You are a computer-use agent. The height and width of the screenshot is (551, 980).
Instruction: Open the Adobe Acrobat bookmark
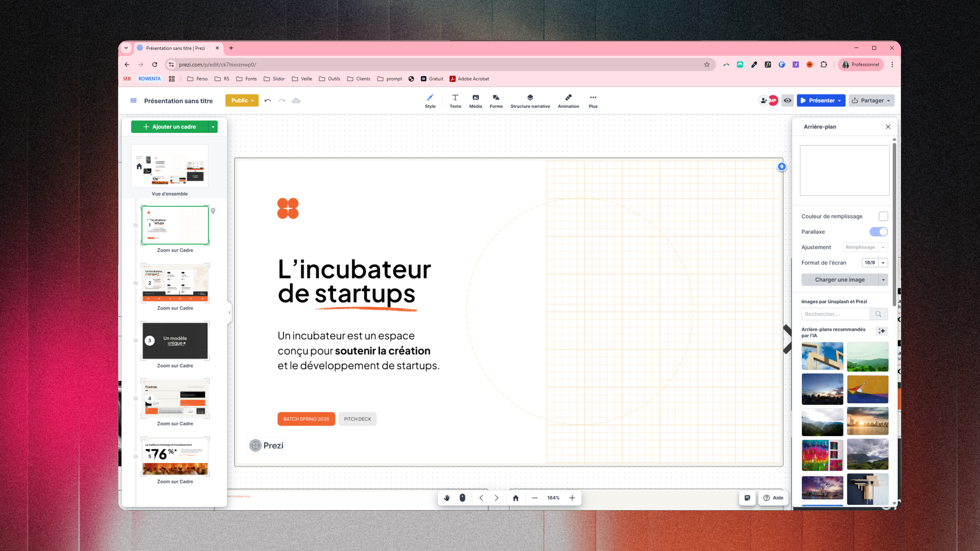click(x=469, y=79)
